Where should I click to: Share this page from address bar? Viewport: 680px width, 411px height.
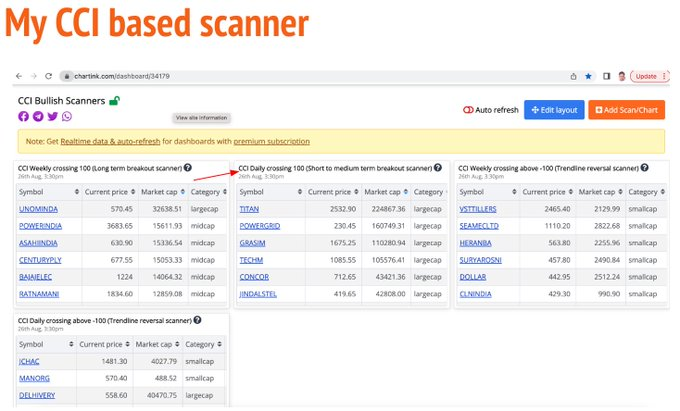(573, 76)
